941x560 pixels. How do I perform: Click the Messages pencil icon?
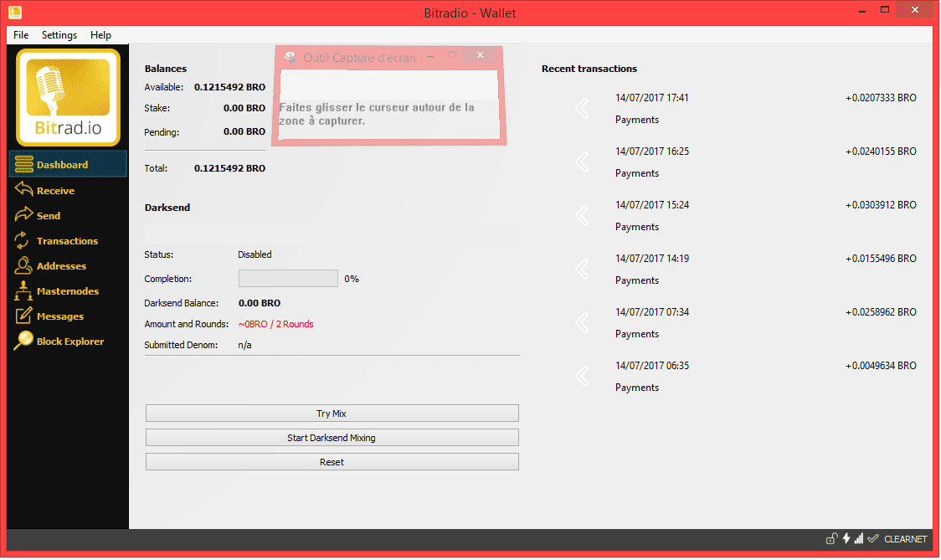[x=23, y=316]
